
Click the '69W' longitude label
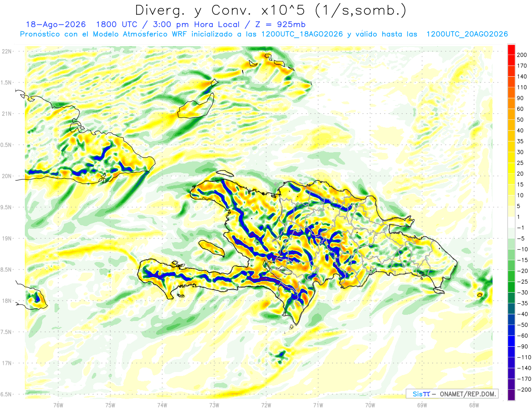pyautogui.click(x=422, y=405)
